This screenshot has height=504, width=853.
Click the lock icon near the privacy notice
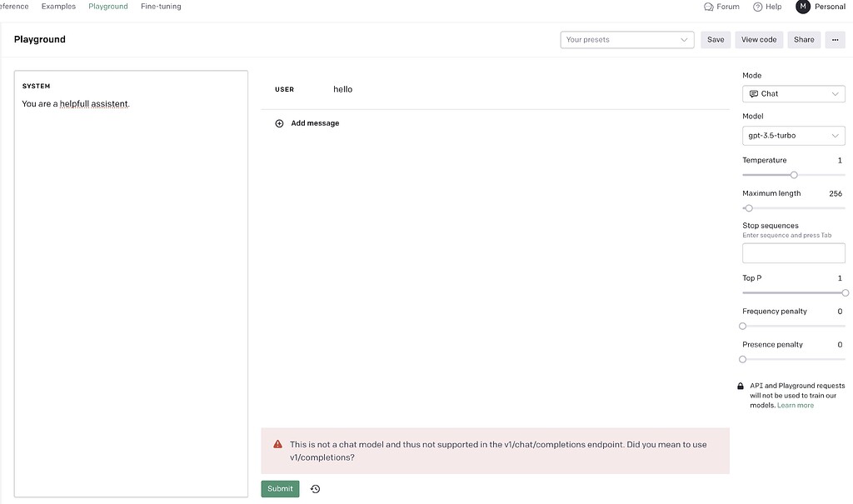[740, 385]
